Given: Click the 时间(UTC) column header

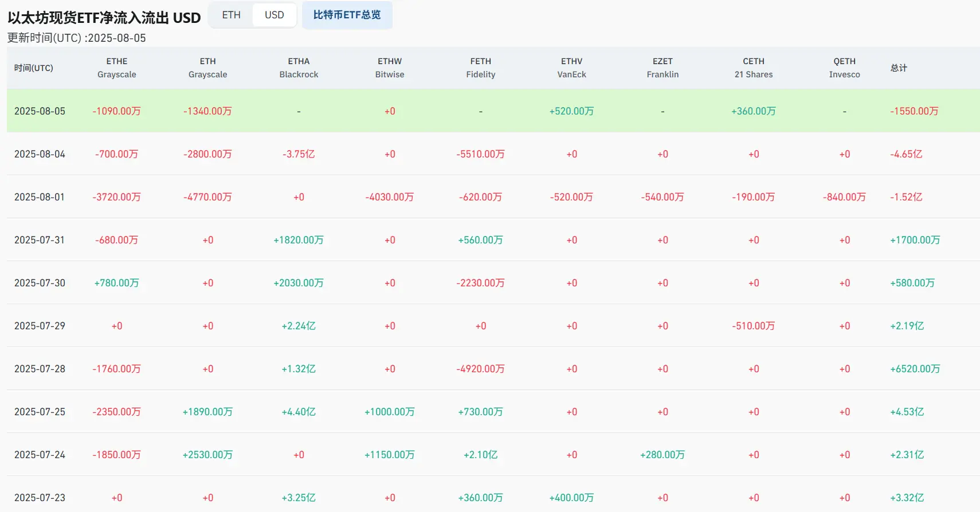Looking at the screenshot, I should 34,68.
